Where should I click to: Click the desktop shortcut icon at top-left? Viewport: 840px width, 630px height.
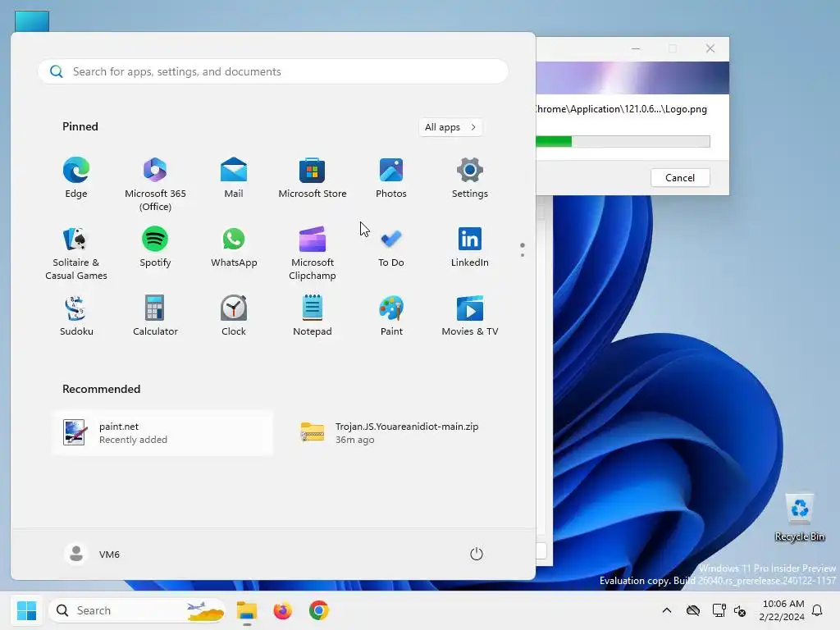(x=32, y=21)
